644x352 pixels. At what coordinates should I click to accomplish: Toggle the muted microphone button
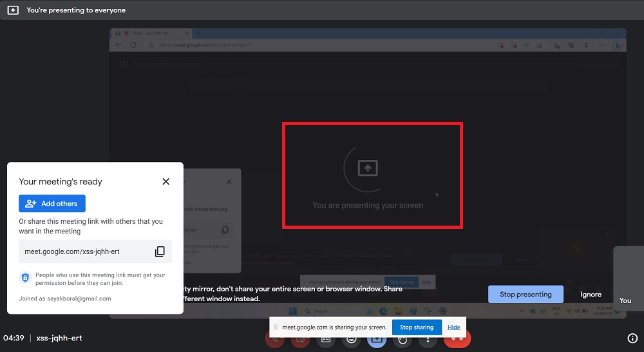click(x=275, y=341)
